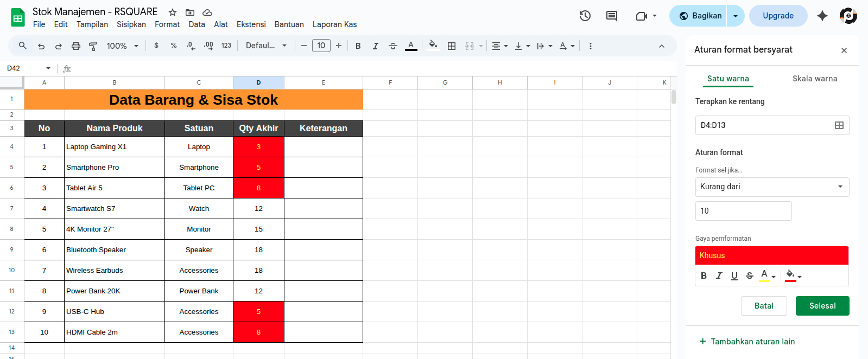This screenshot has height=359, width=868.
Task: Click the borders icon in toolbar
Action: click(x=451, y=46)
